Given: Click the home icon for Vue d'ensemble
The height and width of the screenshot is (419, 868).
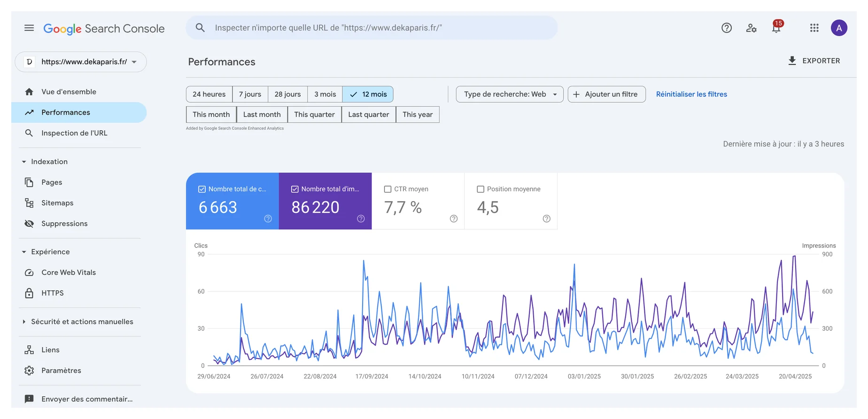Looking at the screenshot, I should point(29,92).
